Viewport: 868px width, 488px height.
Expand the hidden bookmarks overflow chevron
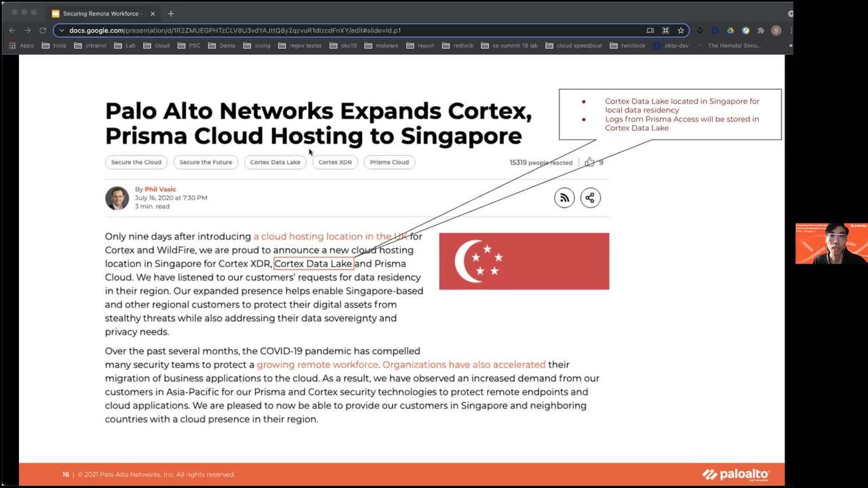[x=790, y=46]
